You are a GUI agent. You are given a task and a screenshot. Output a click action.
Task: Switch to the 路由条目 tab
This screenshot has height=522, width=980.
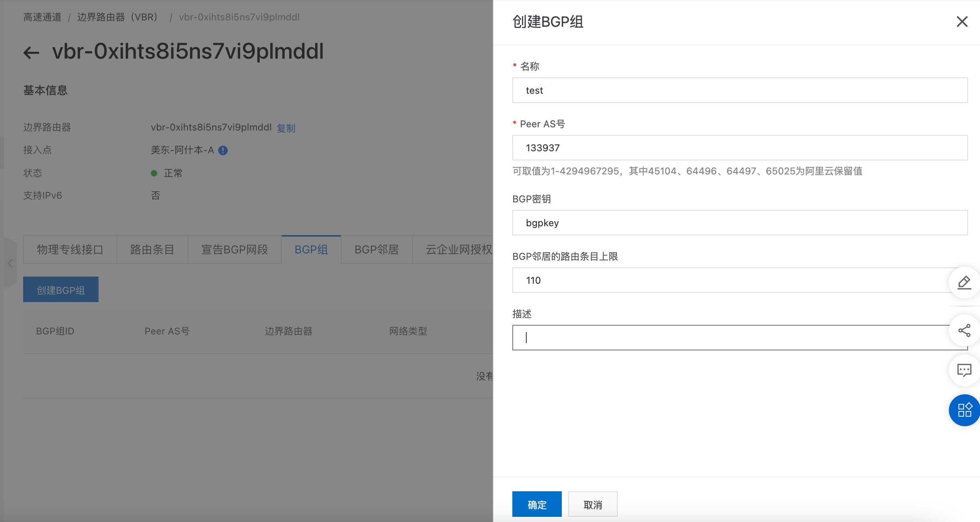point(152,249)
